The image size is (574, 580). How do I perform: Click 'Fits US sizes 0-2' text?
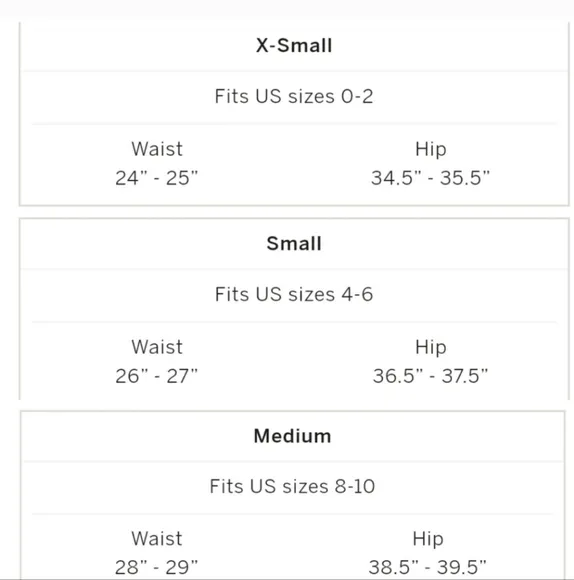[x=294, y=97]
